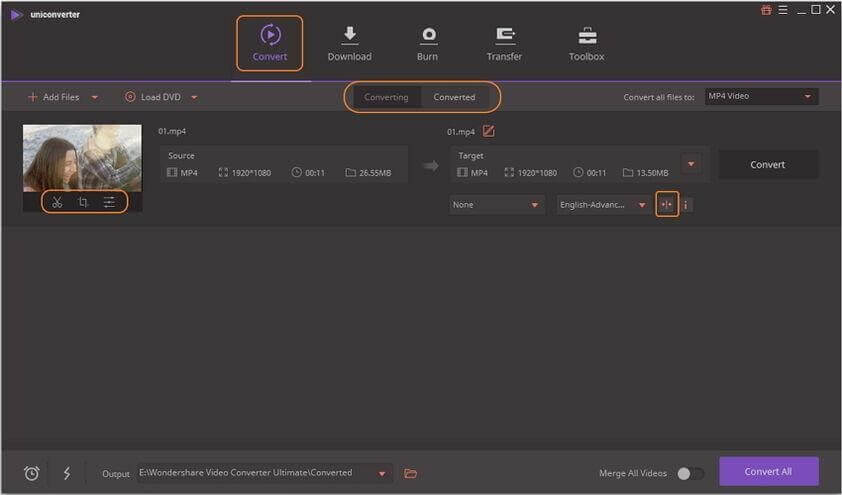Switch to the Download tab

[349, 43]
